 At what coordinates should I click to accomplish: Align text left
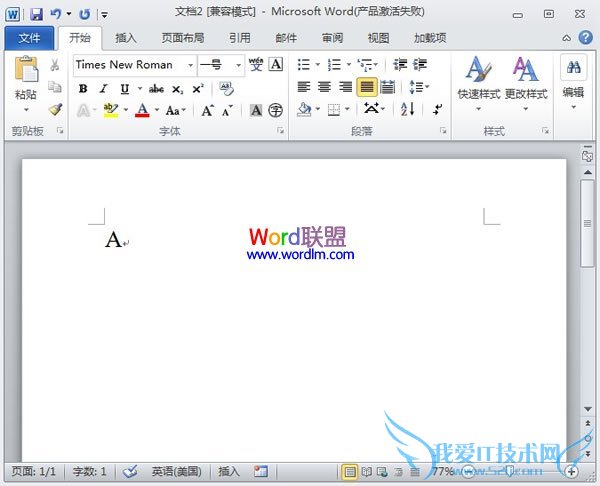click(x=304, y=87)
